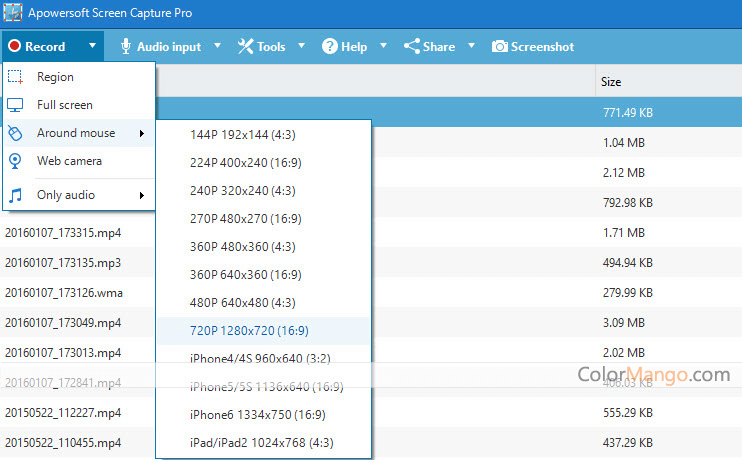The height and width of the screenshot is (460, 742).
Task: Click the microphone icon for Audio input
Action: click(126, 46)
